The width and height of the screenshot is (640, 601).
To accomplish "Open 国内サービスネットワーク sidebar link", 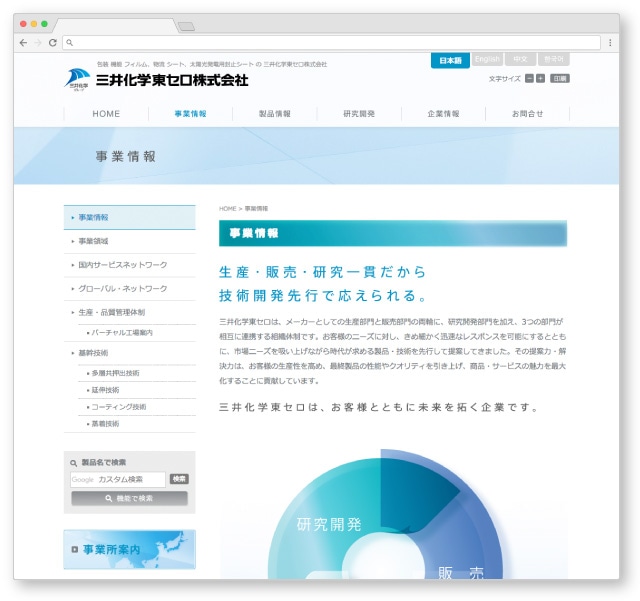I will (130, 265).
